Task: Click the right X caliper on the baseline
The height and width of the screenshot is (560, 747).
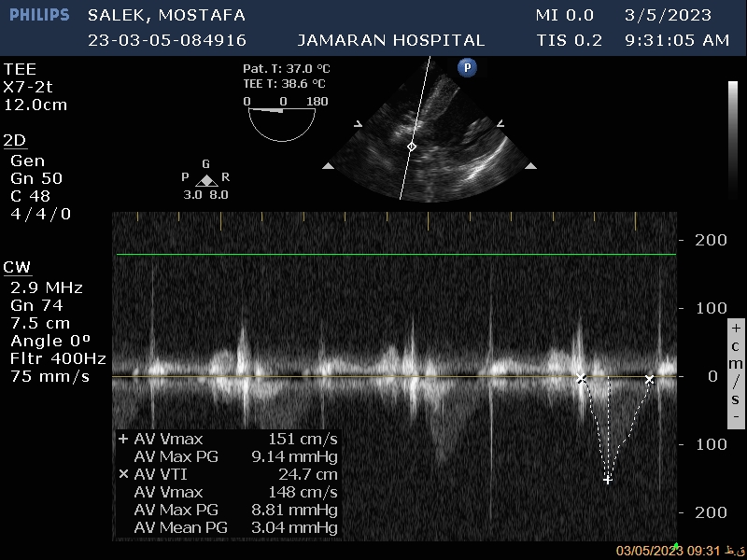Action: (x=649, y=380)
